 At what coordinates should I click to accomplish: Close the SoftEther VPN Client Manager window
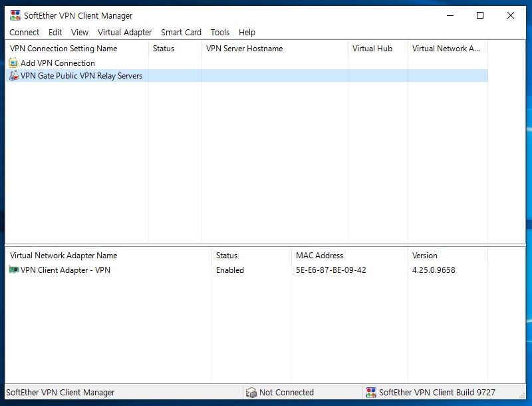tap(511, 15)
